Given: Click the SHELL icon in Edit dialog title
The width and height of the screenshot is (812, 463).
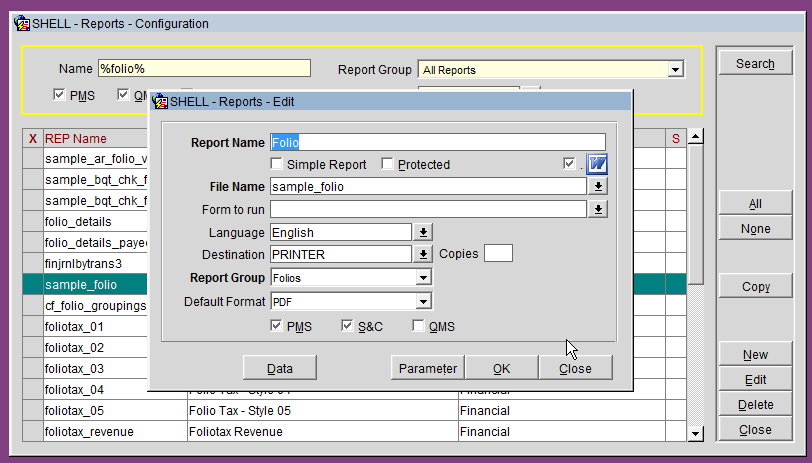Looking at the screenshot, I should [x=160, y=101].
